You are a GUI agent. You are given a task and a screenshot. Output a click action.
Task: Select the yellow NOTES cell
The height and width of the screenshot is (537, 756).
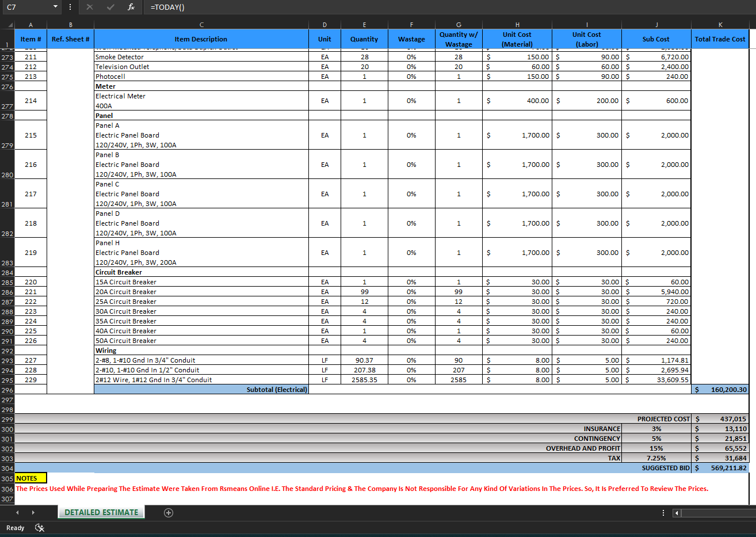30,478
